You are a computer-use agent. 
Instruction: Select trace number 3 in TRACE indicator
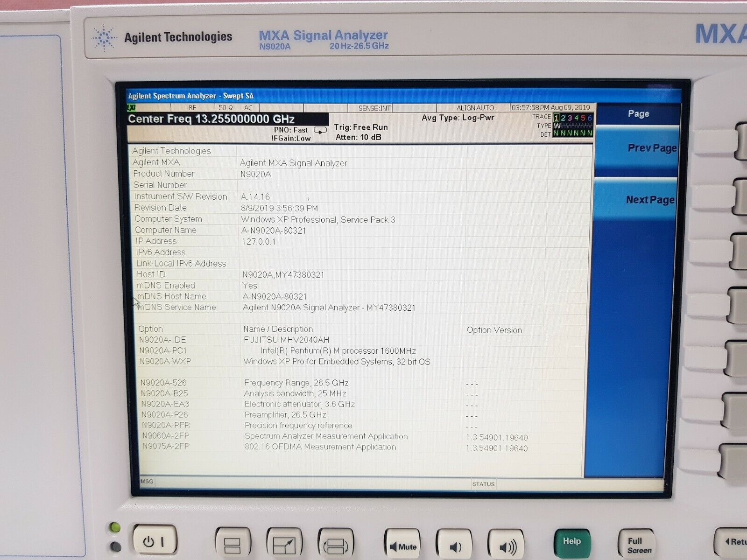570,118
